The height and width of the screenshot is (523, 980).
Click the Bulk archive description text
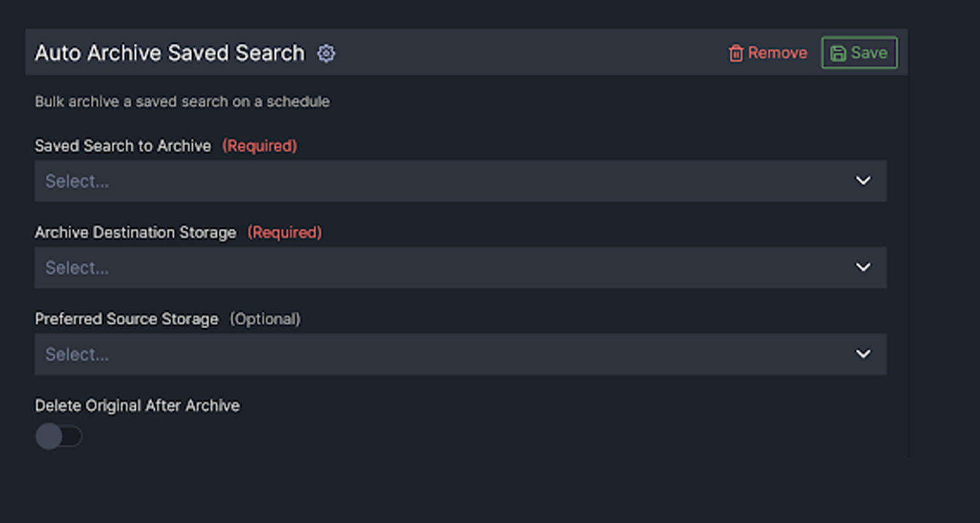(182, 101)
